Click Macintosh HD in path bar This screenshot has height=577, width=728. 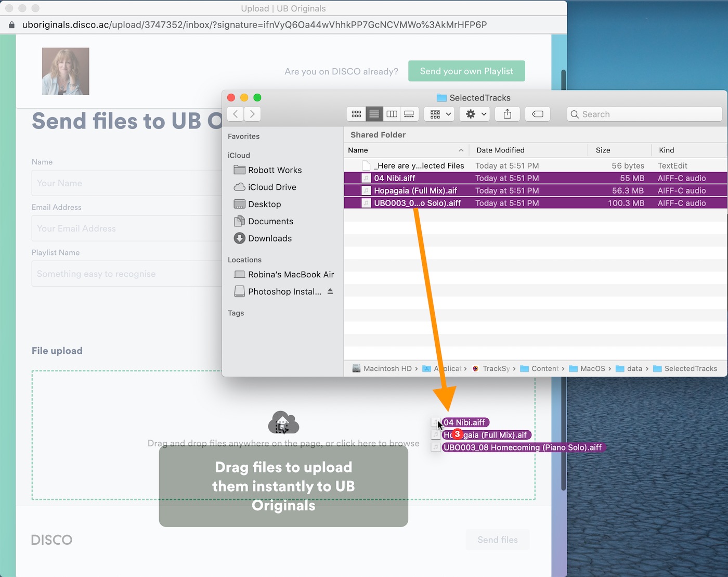[x=382, y=368]
